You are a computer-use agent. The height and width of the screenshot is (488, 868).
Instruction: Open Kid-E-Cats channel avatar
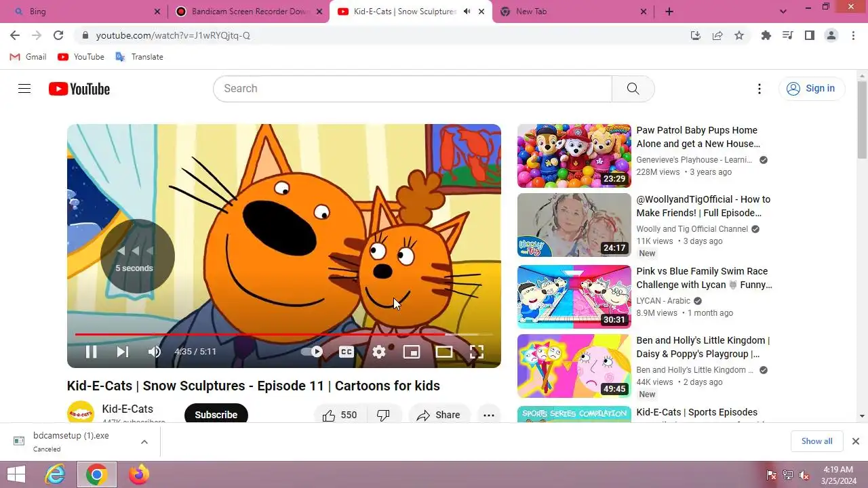81,413
